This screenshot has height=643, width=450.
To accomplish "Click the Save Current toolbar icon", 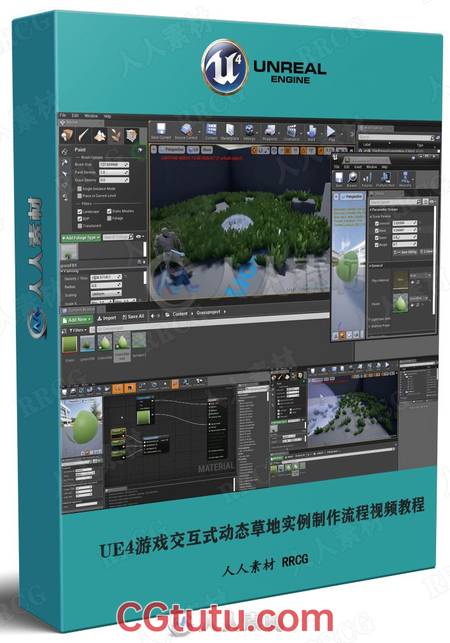I will pos(161,130).
